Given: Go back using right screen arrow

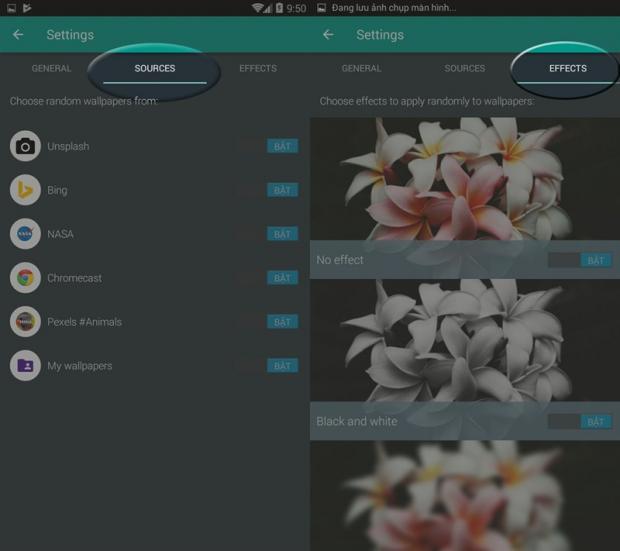Looking at the screenshot, I should click(328, 35).
